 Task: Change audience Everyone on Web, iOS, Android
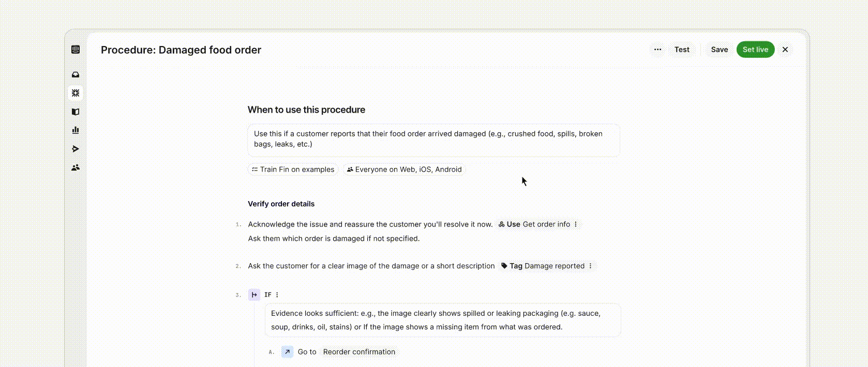404,170
